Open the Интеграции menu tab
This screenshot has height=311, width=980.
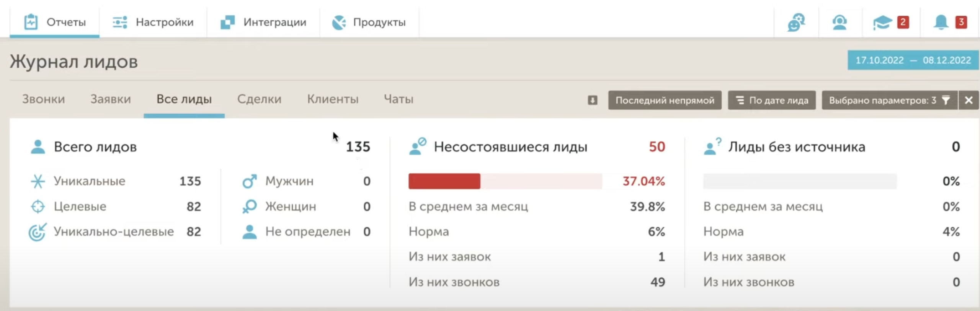pyautogui.click(x=263, y=22)
